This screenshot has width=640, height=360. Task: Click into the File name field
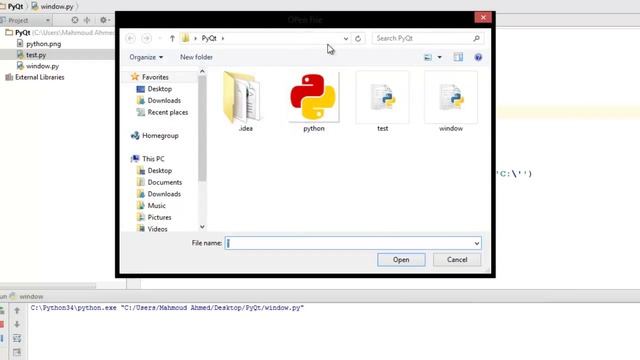353,243
